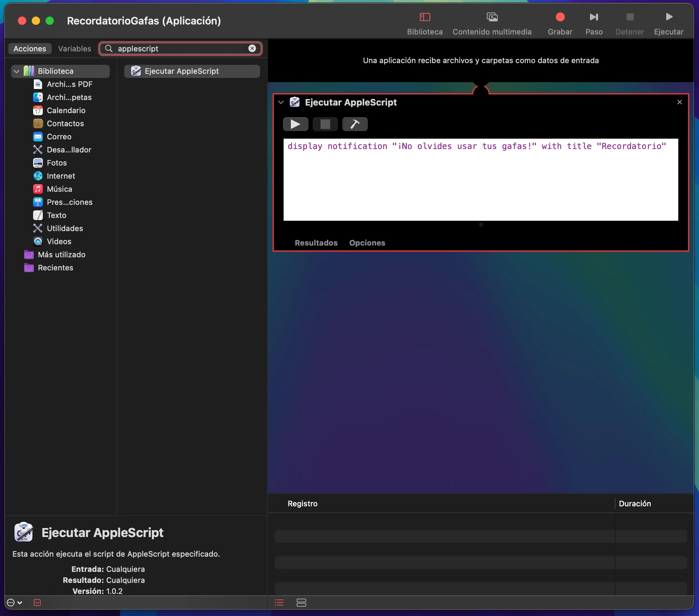
Task: Show the log list view icon
Action: click(279, 603)
